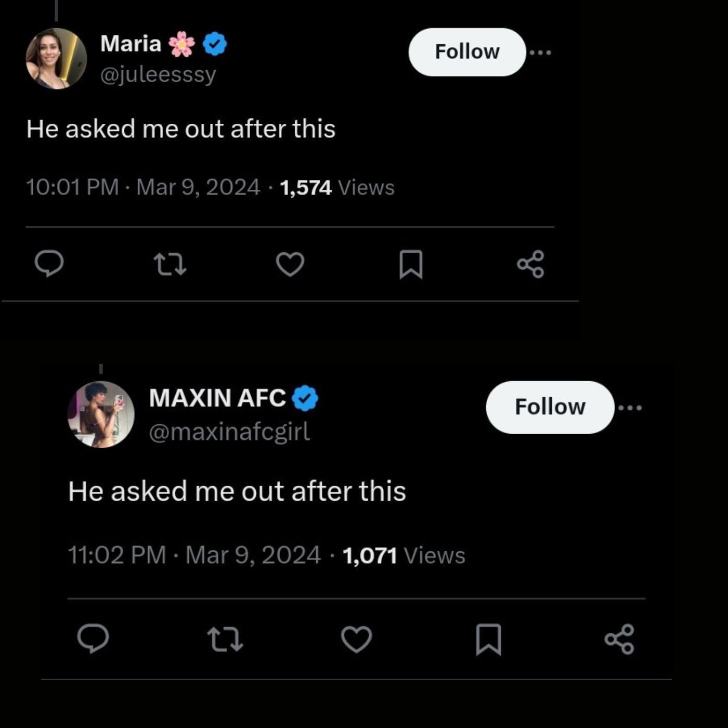The height and width of the screenshot is (728, 728).
Task: Click the 10:01 PM timestamp
Action: [x=72, y=187]
